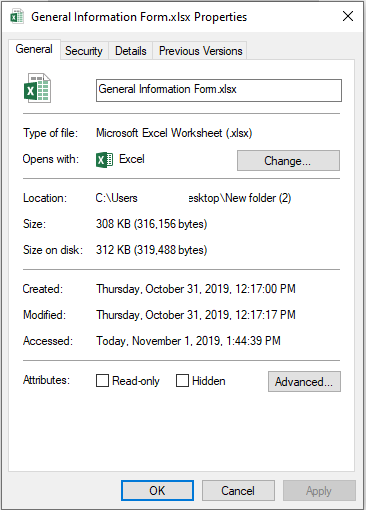Confirm with the OK button
366x510 pixels.
point(157,491)
